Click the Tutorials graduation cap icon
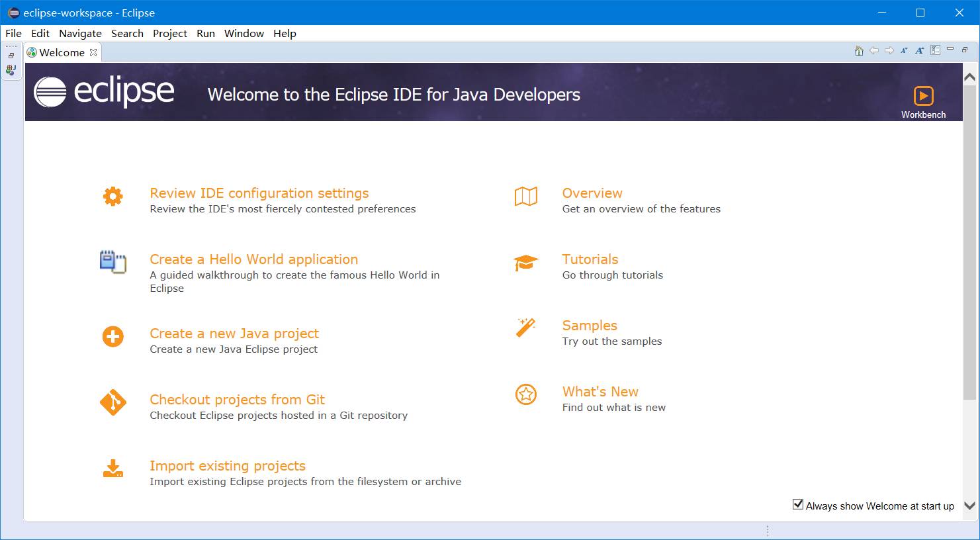Viewport: 980px width, 540px height. (x=526, y=263)
